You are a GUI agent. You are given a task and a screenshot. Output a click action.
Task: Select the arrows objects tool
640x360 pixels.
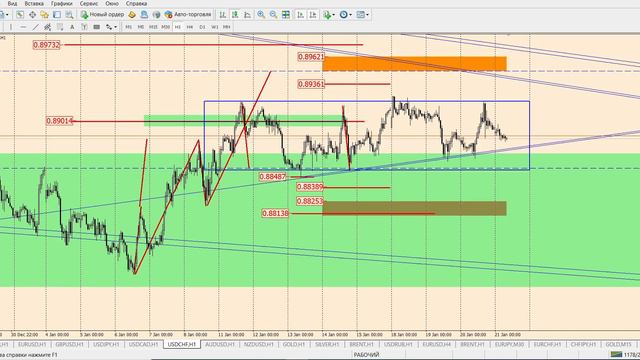point(109,27)
